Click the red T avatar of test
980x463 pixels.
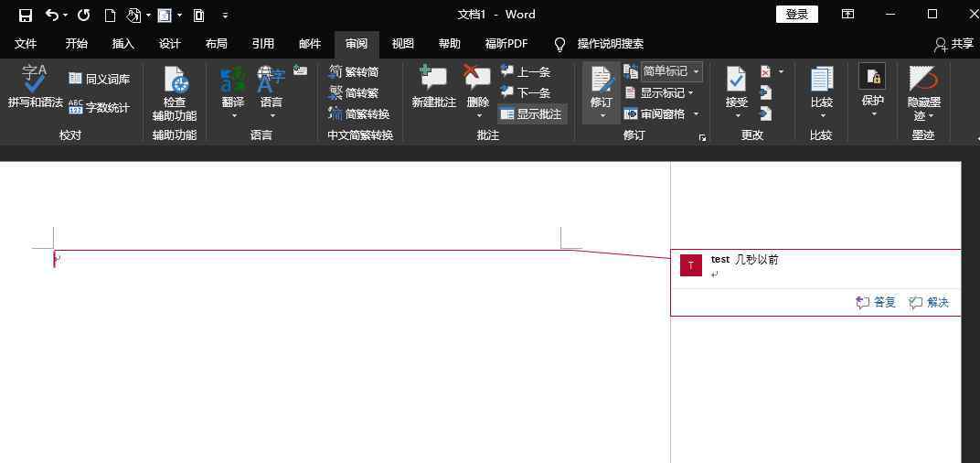pos(690,265)
